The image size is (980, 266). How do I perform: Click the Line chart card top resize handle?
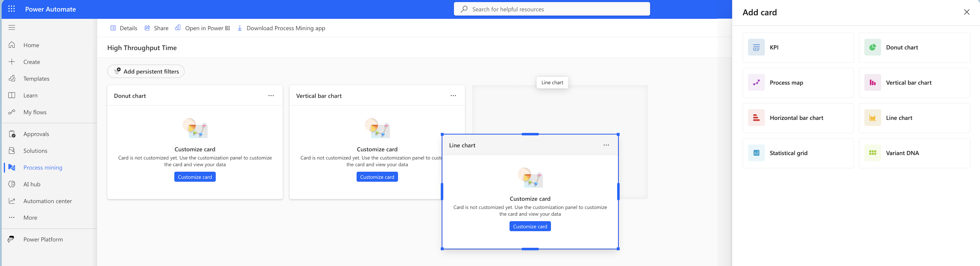pos(530,134)
